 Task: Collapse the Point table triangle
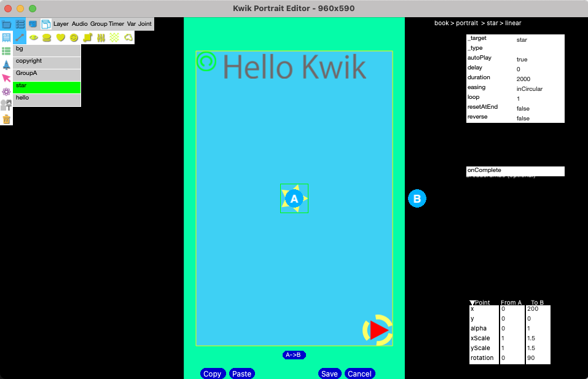[472, 303]
